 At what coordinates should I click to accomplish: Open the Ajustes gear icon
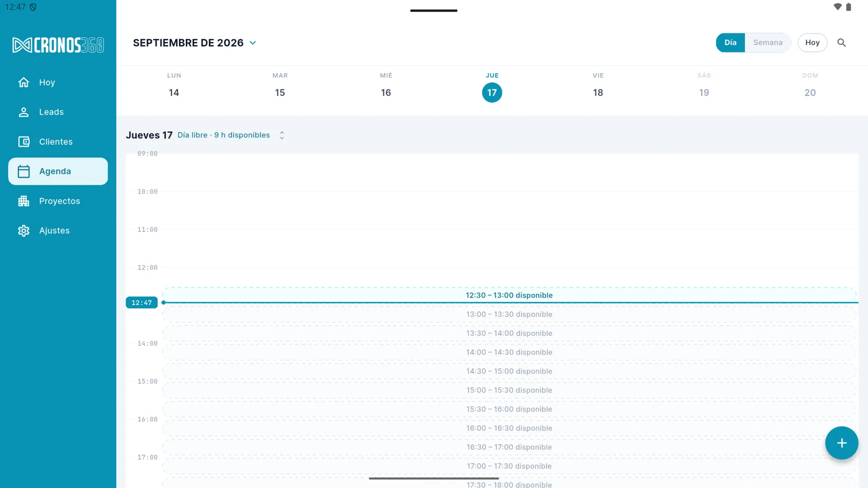coord(24,230)
